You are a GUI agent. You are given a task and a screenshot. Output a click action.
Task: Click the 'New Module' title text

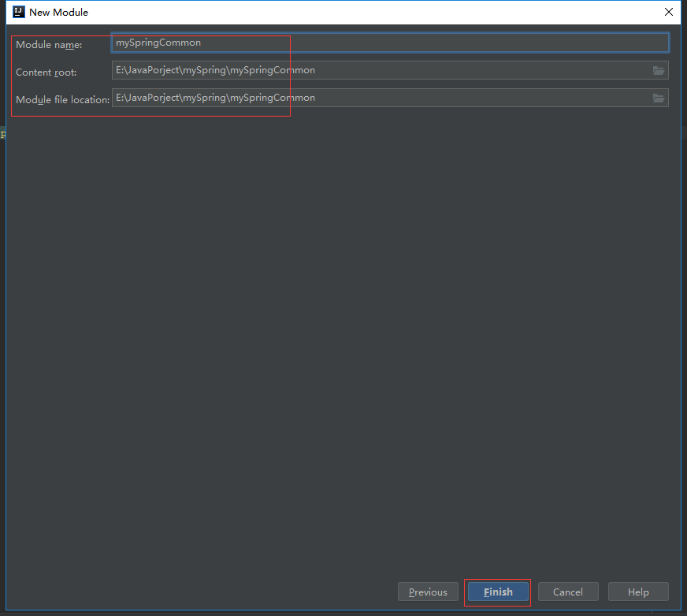coord(59,13)
